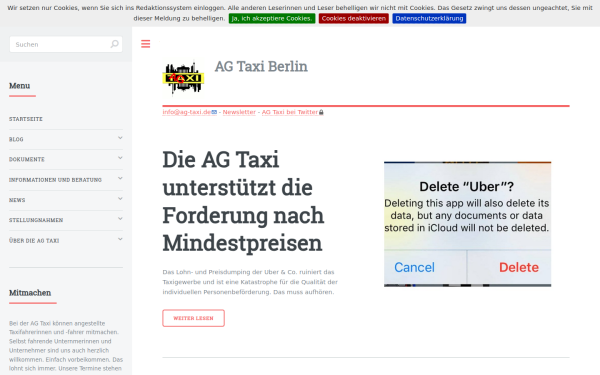Focus the Suchen search field
This screenshot has height=375, width=600.
point(66,44)
